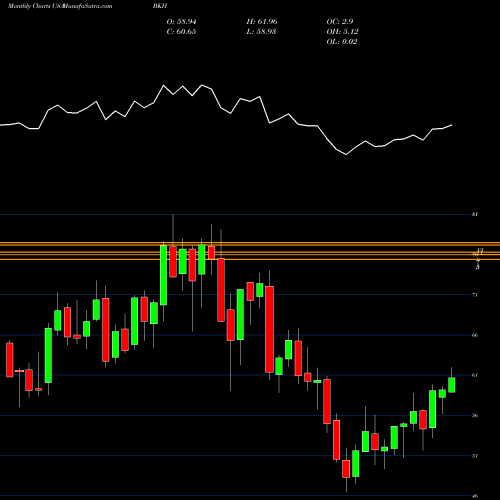Click the open price value O: 58.94
This screenshot has height=500, width=500.
pos(181,21)
